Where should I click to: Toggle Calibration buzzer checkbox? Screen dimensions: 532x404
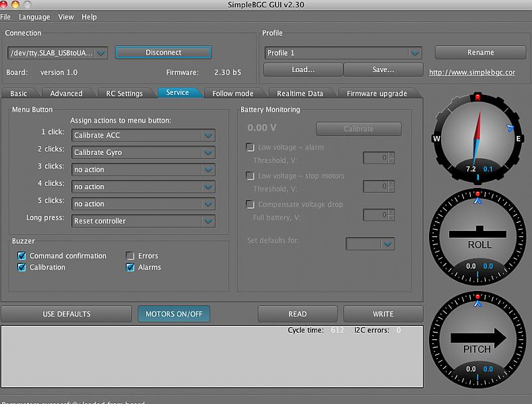[x=22, y=267]
